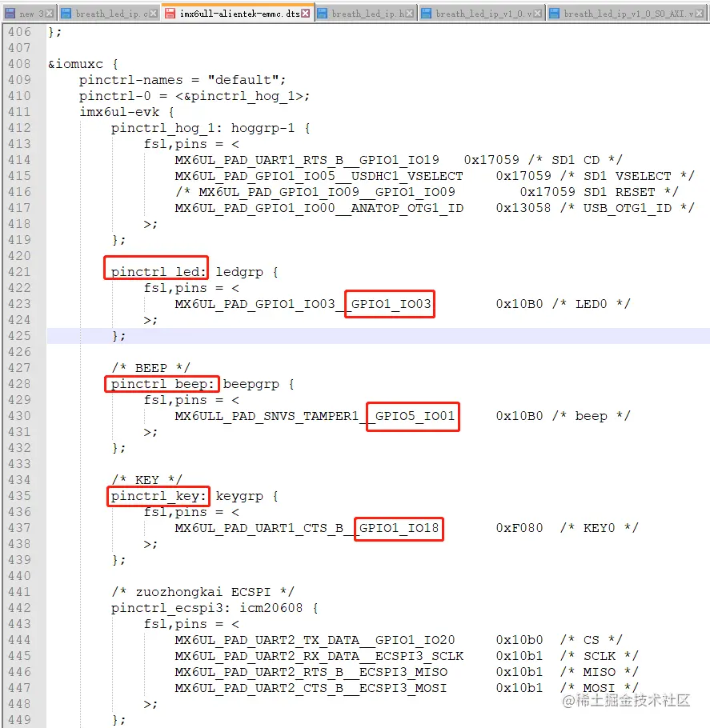Image resolution: width=710 pixels, height=728 pixels.
Task: Click "<&pinctrl_hog_1>;" on line 410
Action: [243, 96]
